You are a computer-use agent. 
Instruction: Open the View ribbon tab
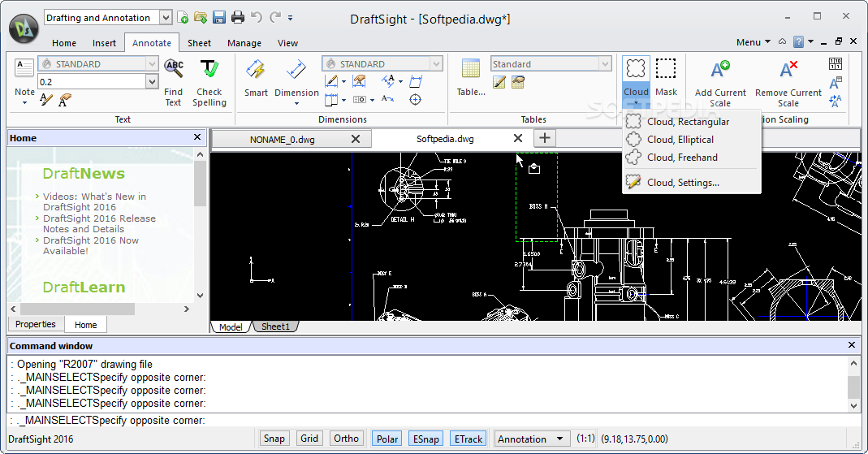(x=287, y=43)
